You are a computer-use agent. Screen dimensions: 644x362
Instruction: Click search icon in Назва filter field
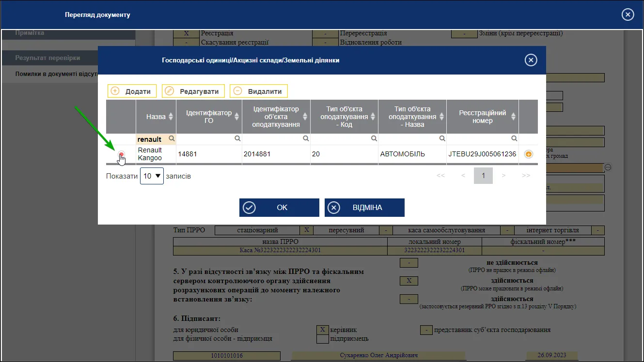coord(171,139)
